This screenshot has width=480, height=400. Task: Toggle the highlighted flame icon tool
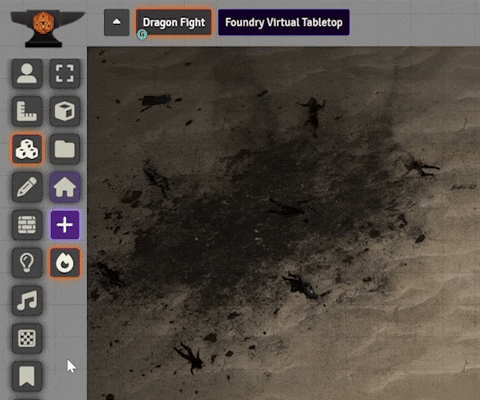[x=65, y=263]
